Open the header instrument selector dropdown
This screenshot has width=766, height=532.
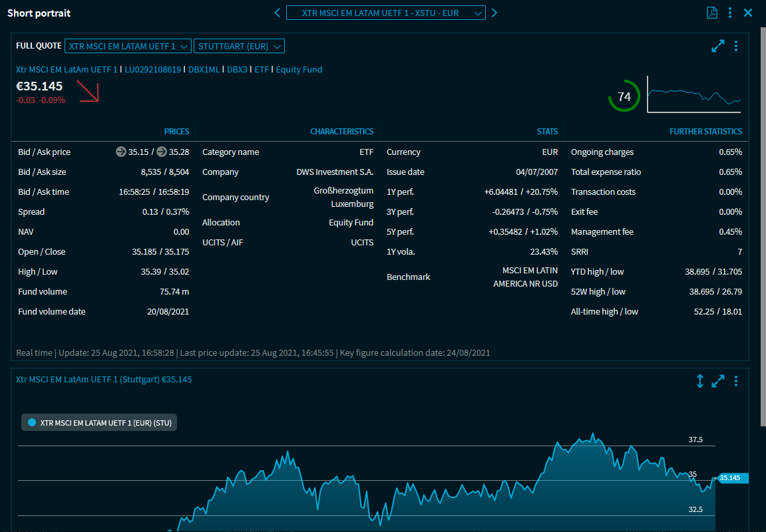click(x=386, y=13)
